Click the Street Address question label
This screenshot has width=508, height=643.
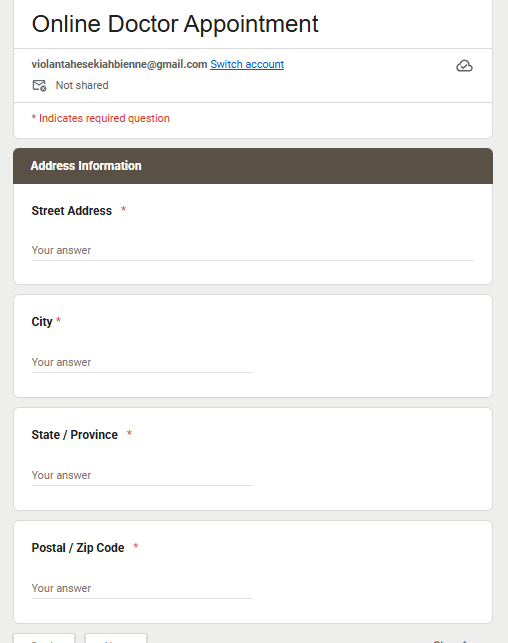(x=72, y=211)
